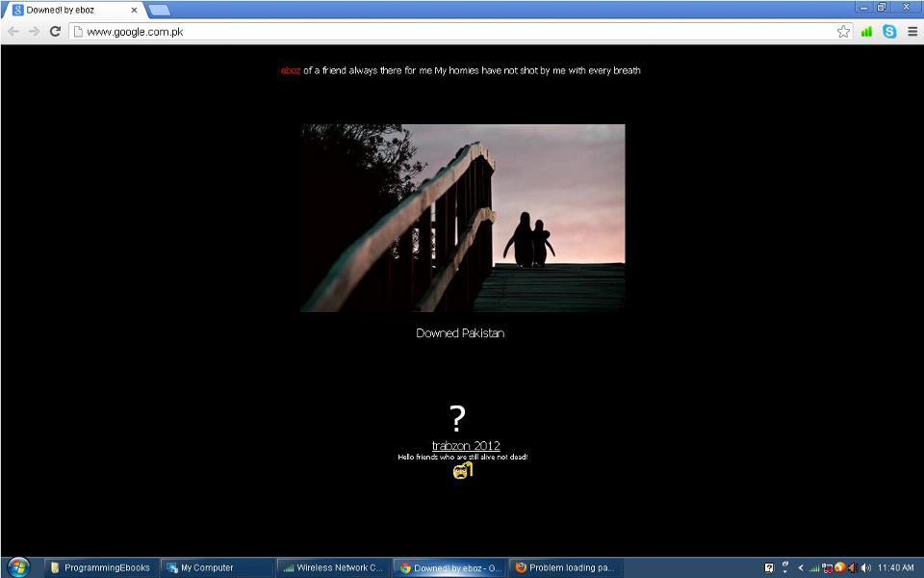Open the Windows Start button
924x578 pixels.
[x=17, y=567]
